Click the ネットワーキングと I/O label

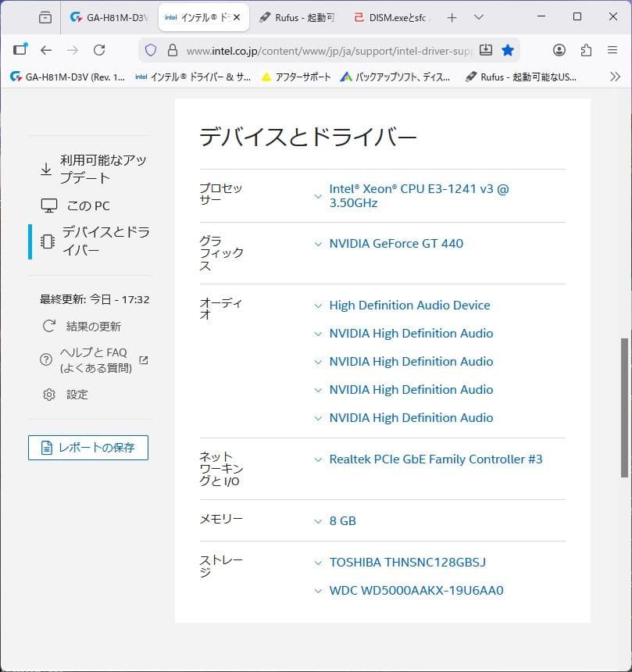pyautogui.click(x=221, y=468)
